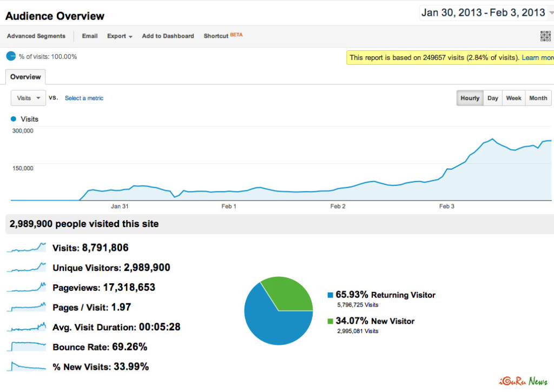Switch graph to Day view

[x=492, y=98]
